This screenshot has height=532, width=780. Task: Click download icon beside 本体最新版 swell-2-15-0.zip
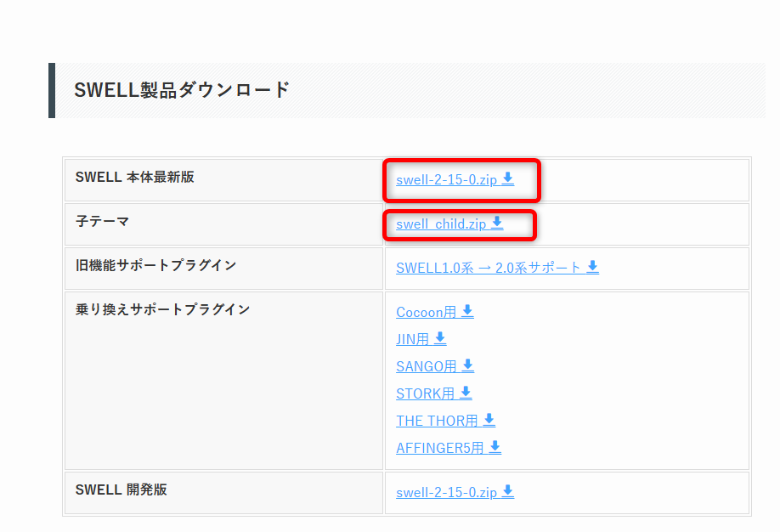pyautogui.click(x=508, y=178)
